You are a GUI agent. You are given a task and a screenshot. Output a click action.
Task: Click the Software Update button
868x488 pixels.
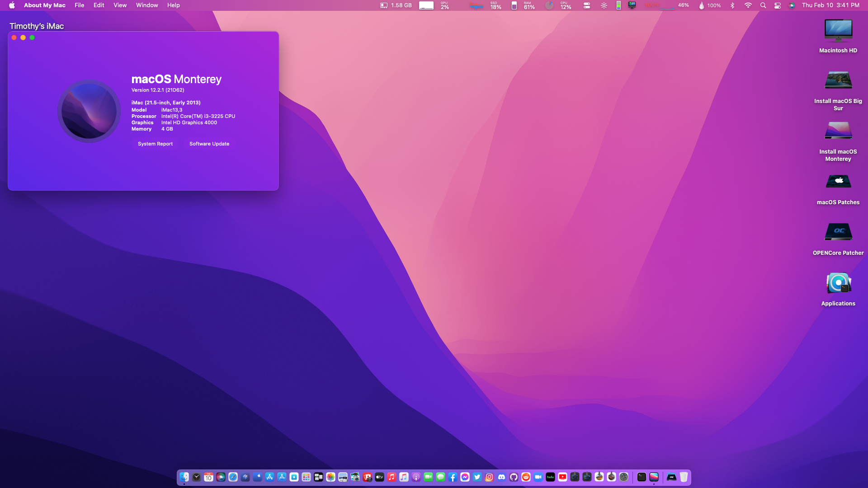click(209, 144)
